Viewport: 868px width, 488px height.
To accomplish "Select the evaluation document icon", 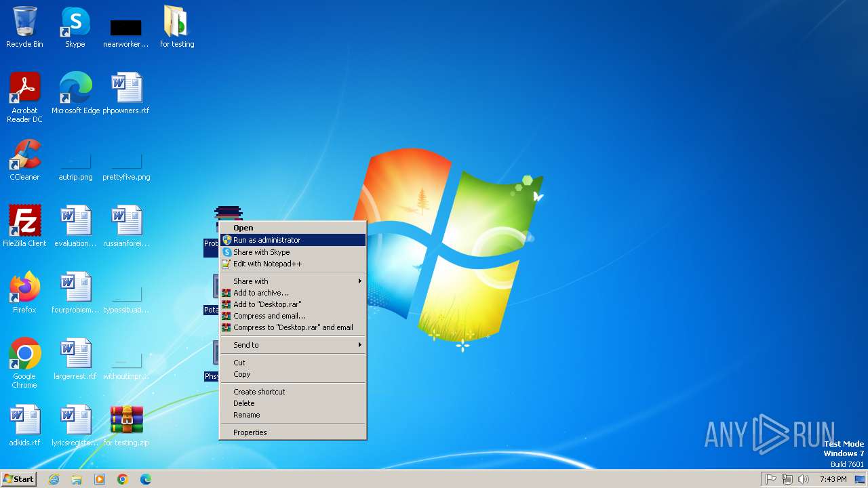I will click(x=75, y=226).
